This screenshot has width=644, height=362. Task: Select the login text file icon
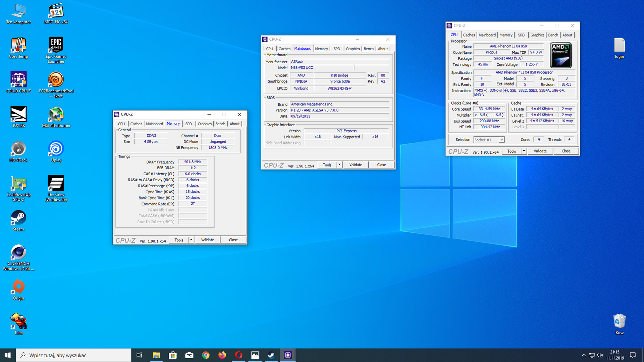pos(619,48)
